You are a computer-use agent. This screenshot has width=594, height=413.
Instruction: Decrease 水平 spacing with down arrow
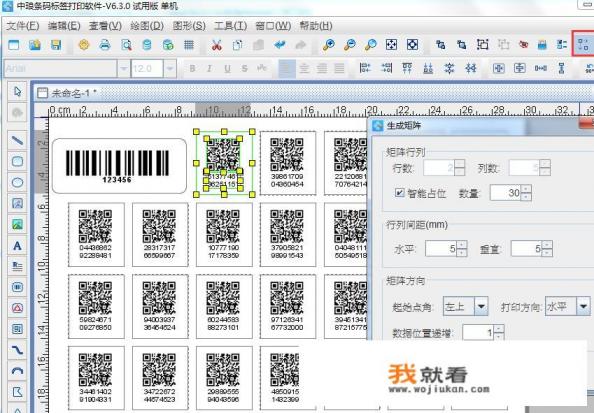[462, 253]
